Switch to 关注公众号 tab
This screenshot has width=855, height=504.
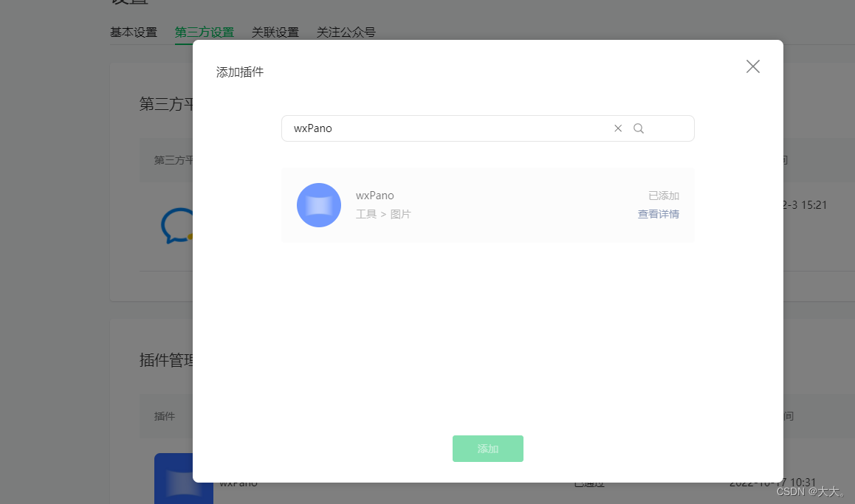tap(346, 32)
